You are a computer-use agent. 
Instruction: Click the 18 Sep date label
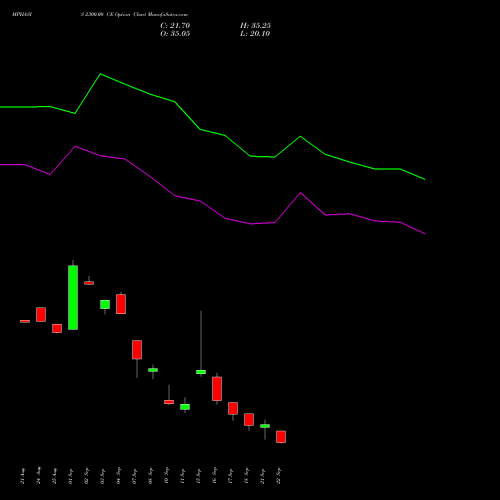246,476
